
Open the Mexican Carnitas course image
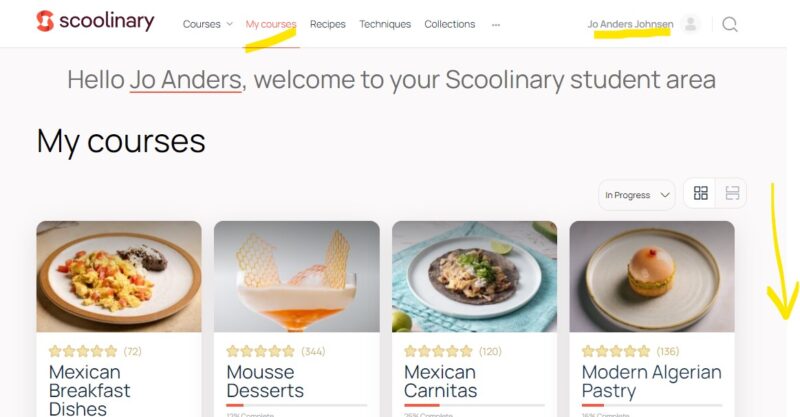coord(474,276)
